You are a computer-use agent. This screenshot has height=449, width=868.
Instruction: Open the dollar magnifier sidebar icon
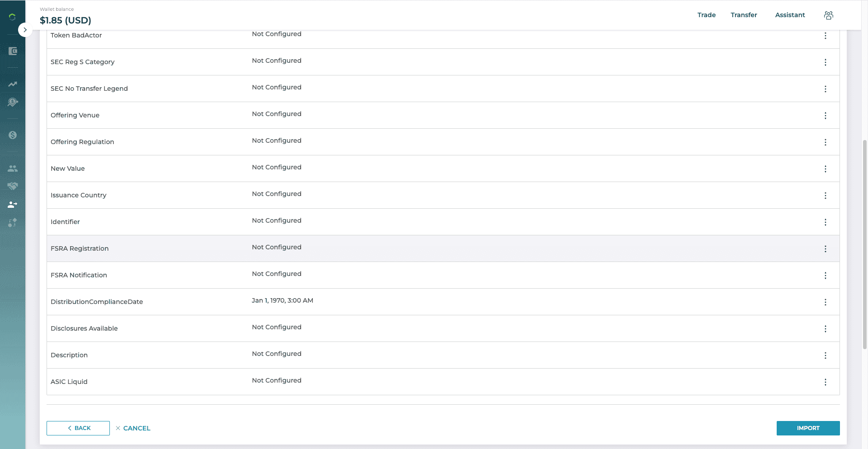tap(13, 103)
